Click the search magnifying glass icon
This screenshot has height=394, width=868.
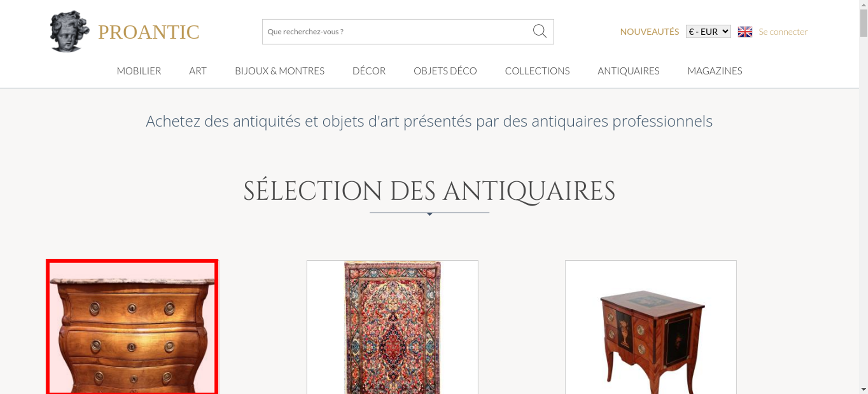pyautogui.click(x=539, y=31)
